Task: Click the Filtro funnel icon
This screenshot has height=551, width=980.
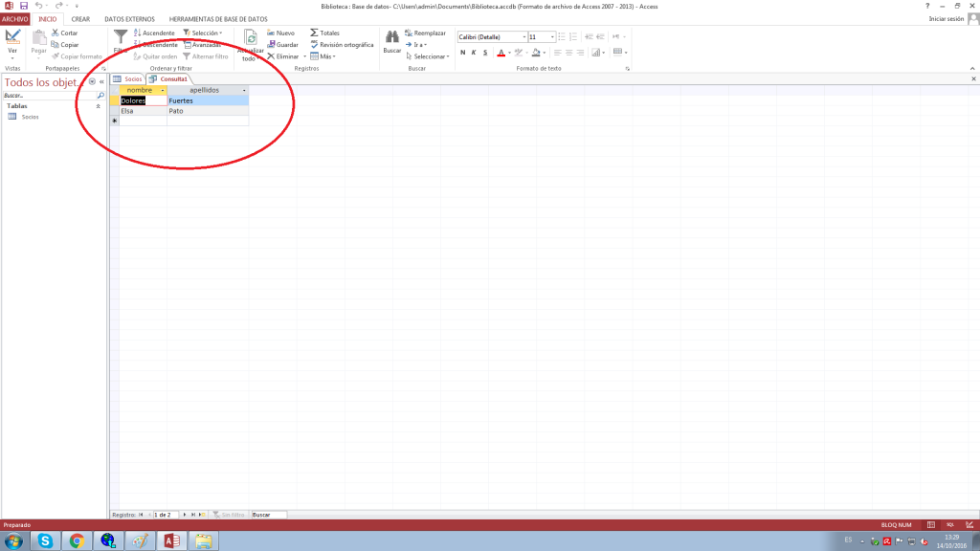Action: point(120,39)
